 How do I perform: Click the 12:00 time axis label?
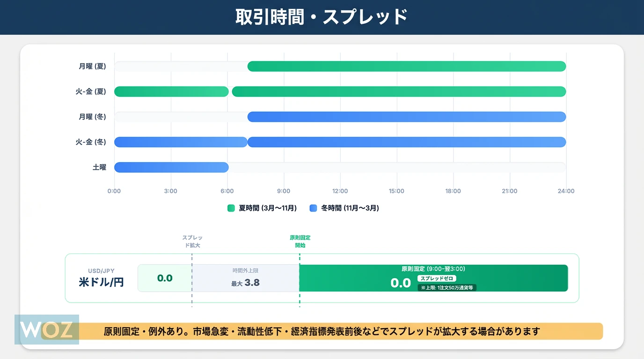tap(340, 191)
